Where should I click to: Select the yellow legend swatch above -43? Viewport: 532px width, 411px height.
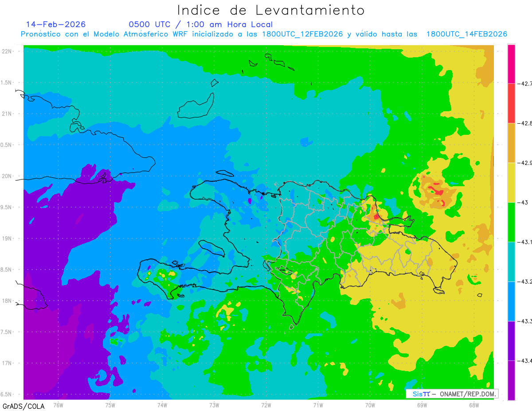(x=511, y=182)
